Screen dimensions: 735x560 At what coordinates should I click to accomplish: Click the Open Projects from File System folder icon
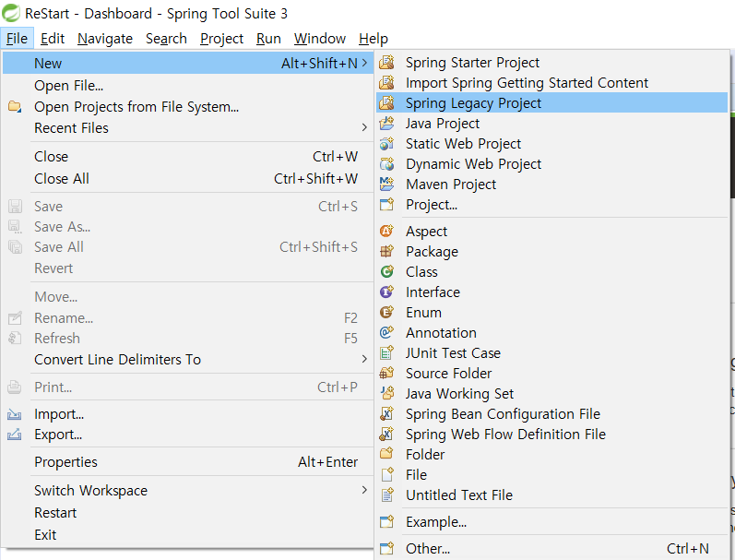tap(15, 106)
